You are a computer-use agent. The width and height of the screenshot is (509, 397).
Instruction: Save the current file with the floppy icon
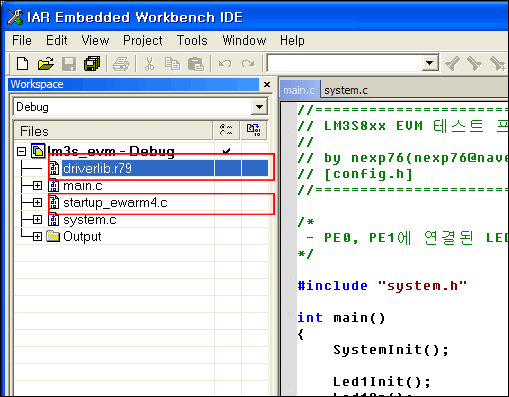(69, 63)
